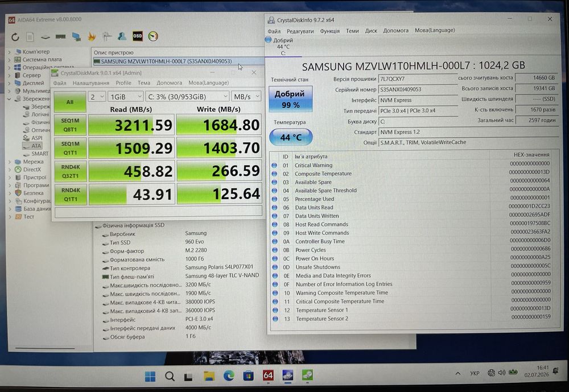Run the RND4K Q32T1 test button
This screenshot has width=569, height=392.
[70, 171]
